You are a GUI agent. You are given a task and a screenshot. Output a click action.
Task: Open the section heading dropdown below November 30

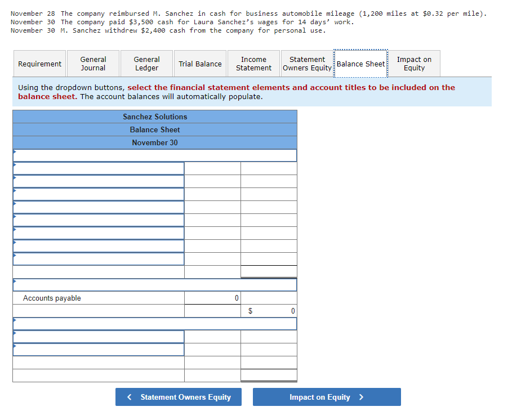155,155
